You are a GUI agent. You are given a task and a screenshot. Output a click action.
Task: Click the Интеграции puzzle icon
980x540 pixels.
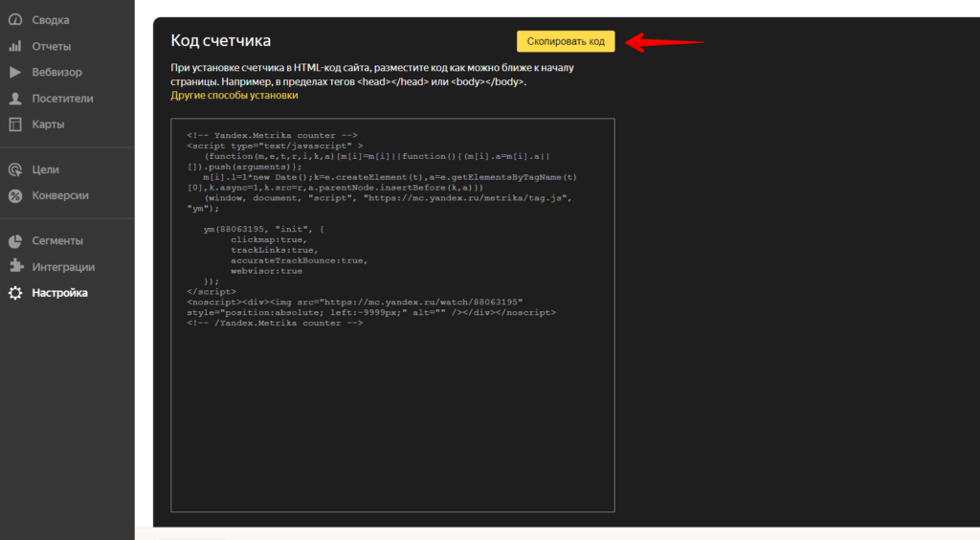click(15, 266)
